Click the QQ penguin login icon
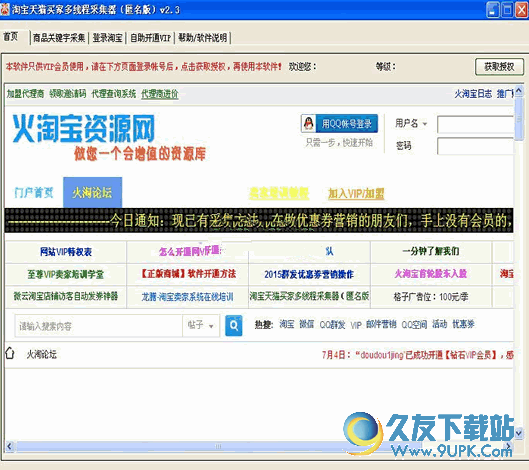This screenshot has height=470, width=529. tap(308, 123)
